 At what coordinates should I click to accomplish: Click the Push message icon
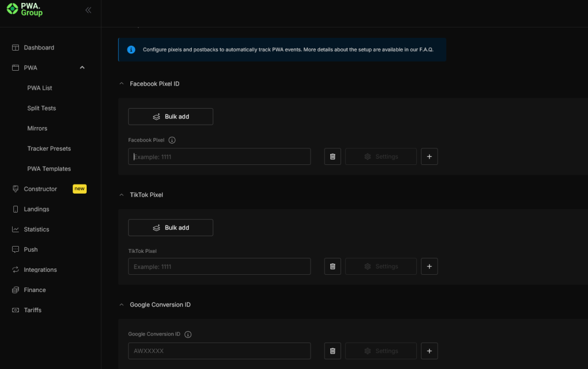16,249
